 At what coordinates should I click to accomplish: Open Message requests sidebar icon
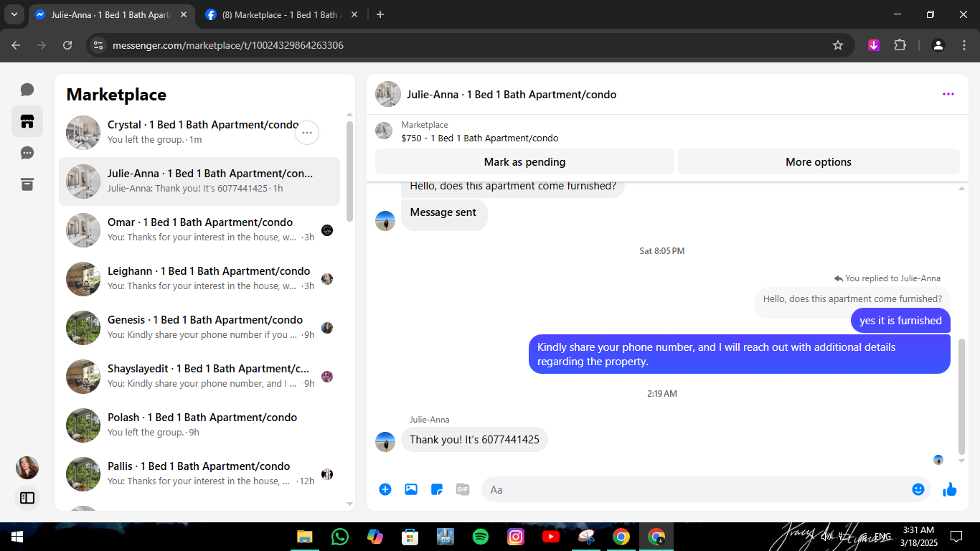click(27, 153)
